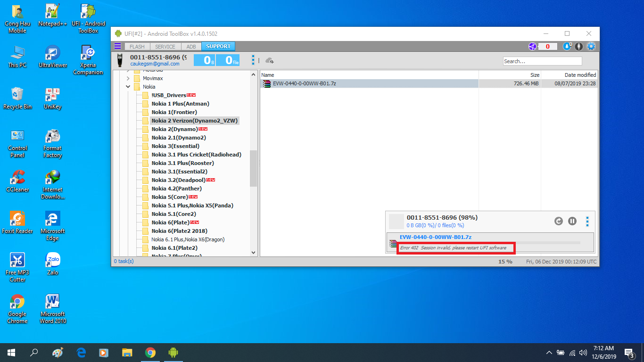Open Microsoft Word 2010 desktop icon
The image size is (644, 362).
(x=52, y=309)
